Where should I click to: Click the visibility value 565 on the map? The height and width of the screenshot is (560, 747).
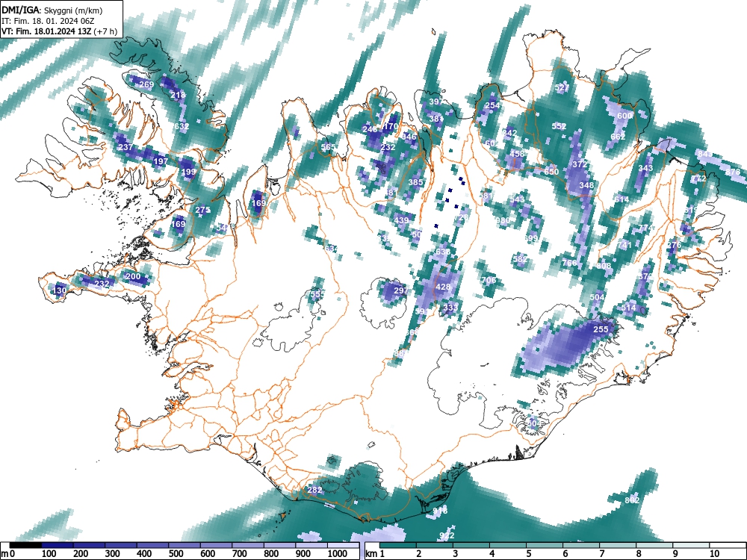pyautogui.click(x=328, y=147)
